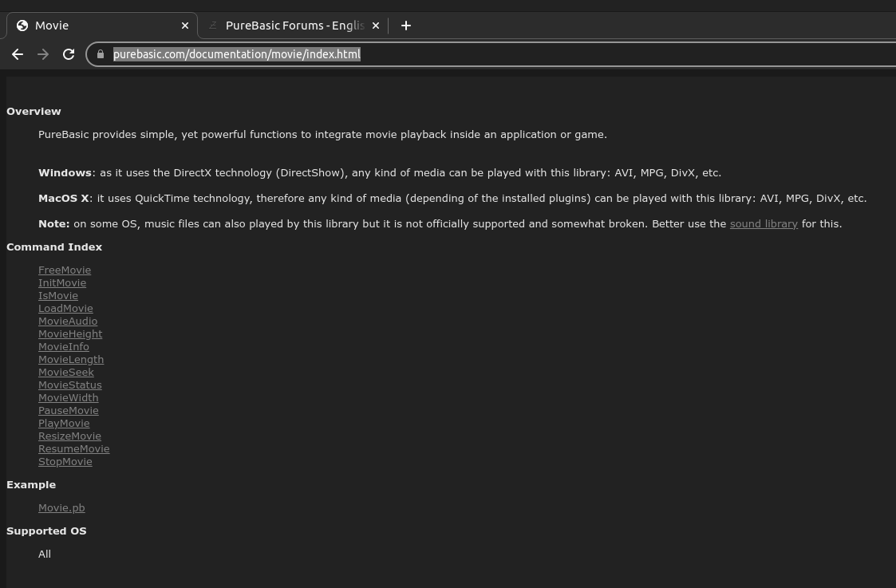The height and width of the screenshot is (588, 896).
Task: Open the PauseMovie documentation
Action: click(x=69, y=410)
